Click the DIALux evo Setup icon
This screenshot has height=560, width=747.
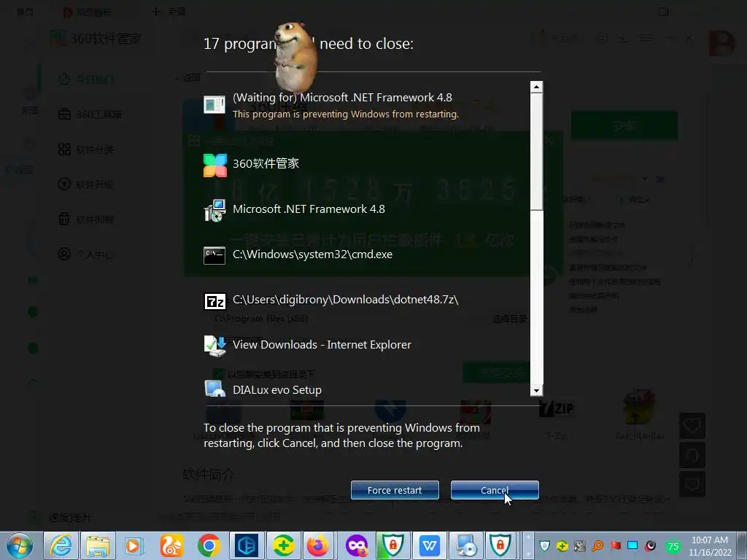215,389
